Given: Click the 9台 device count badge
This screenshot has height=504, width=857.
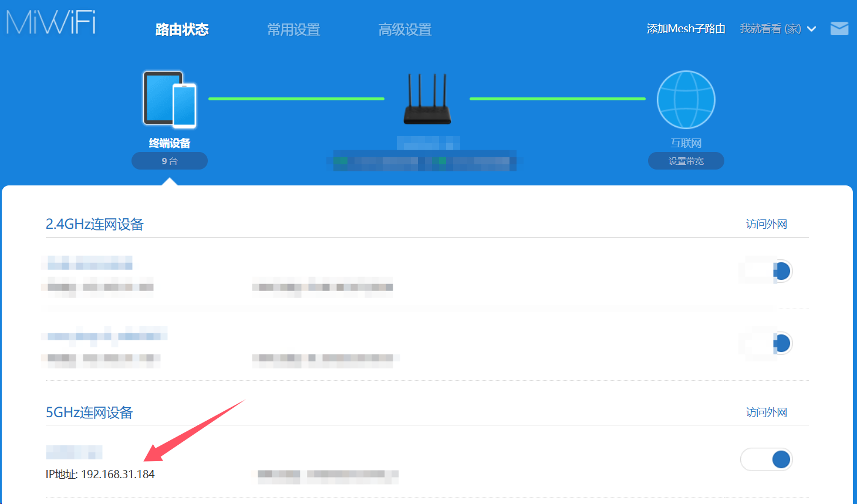Looking at the screenshot, I should pyautogui.click(x=170, y=161).
